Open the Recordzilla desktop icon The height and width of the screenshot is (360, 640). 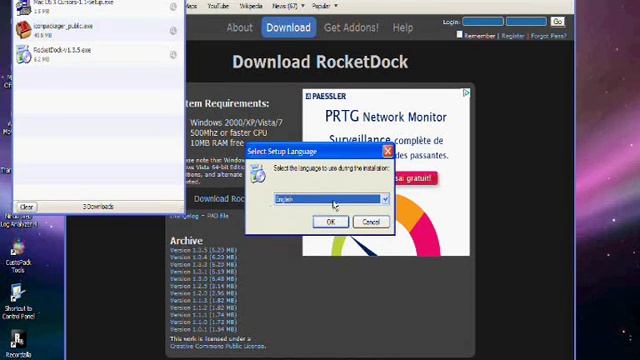click(18, 345)
